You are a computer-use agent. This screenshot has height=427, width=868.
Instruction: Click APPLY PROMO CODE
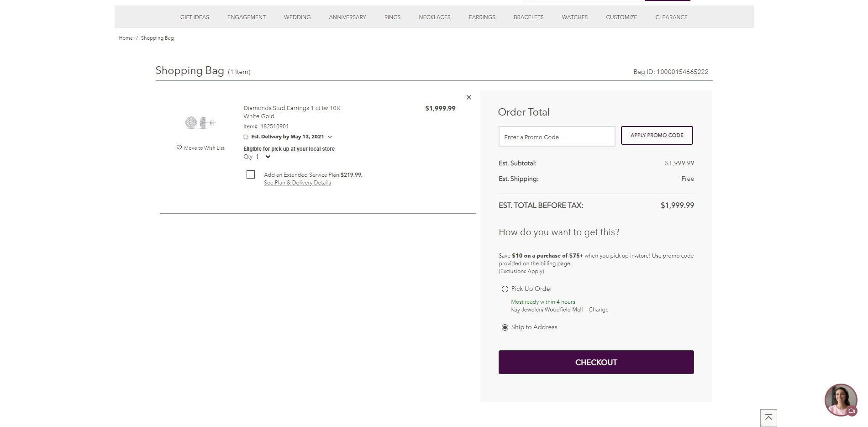point(657,135)
